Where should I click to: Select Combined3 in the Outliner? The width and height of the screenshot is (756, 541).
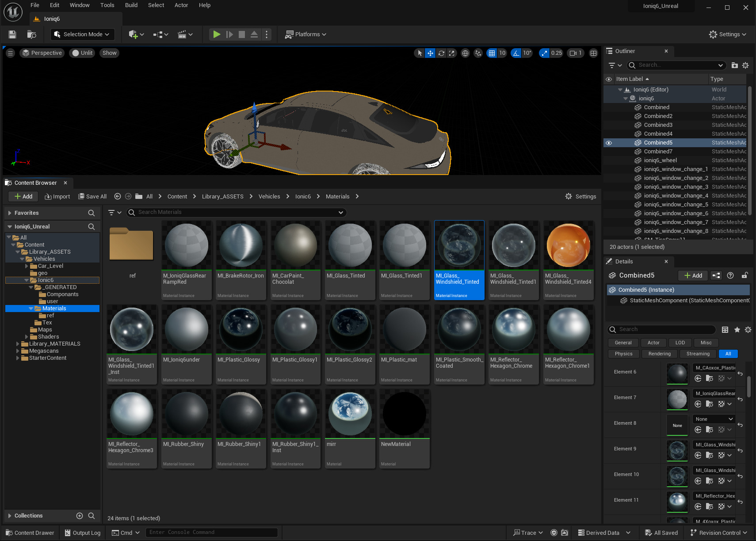point(658,125)
